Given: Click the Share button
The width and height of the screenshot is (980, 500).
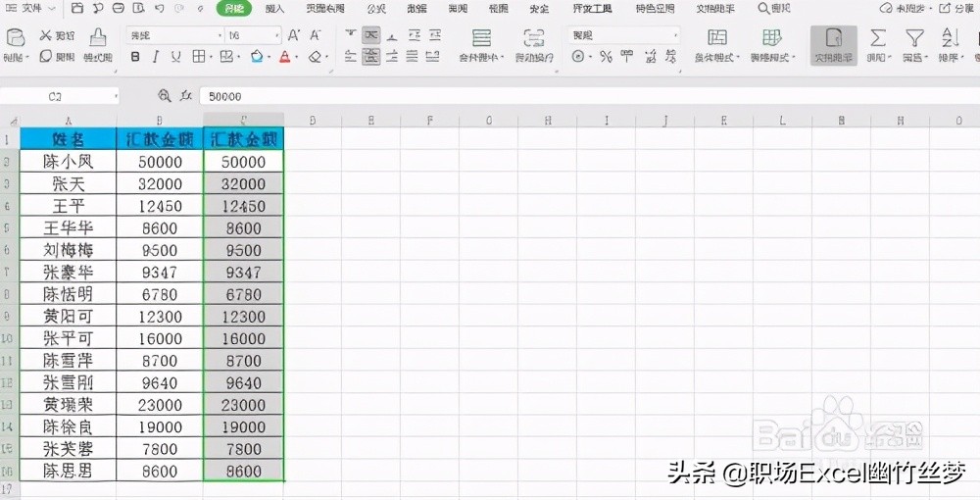Looking at the screenshot, I should point(956,9).
